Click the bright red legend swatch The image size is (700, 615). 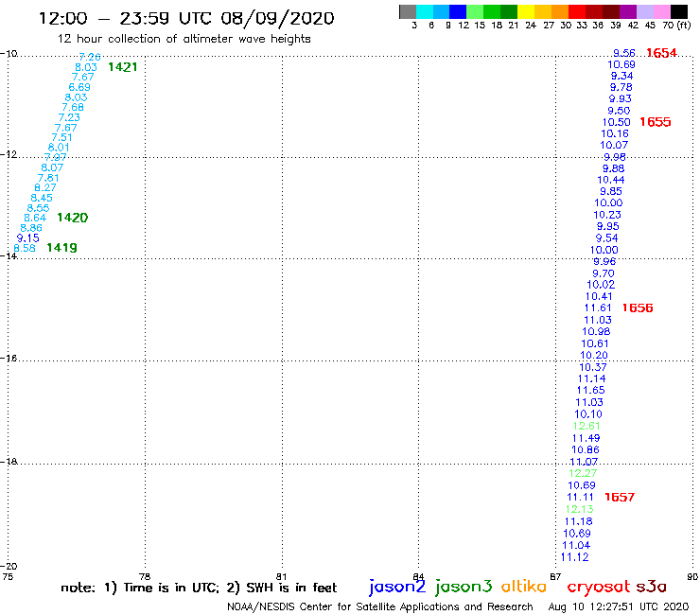(576, 11)
